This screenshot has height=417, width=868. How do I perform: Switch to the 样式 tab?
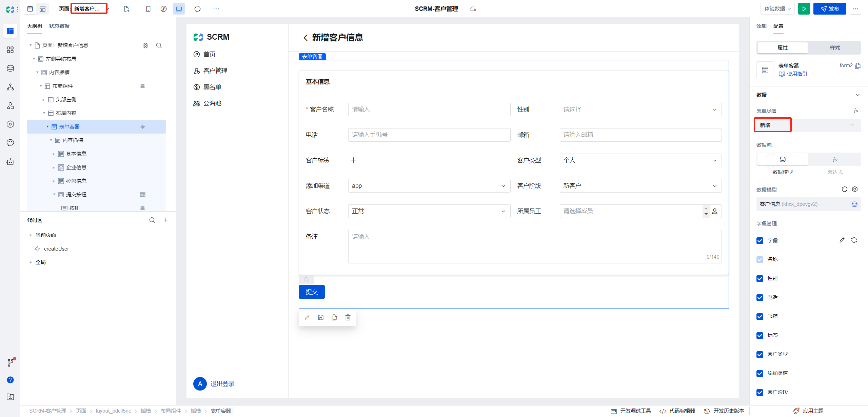coord(834,48)
